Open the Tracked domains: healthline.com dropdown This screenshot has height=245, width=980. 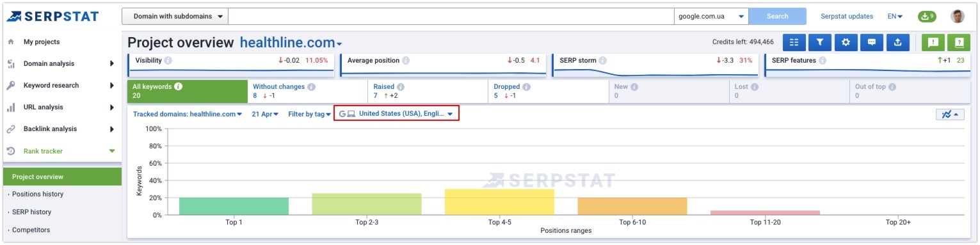[188, 115]
